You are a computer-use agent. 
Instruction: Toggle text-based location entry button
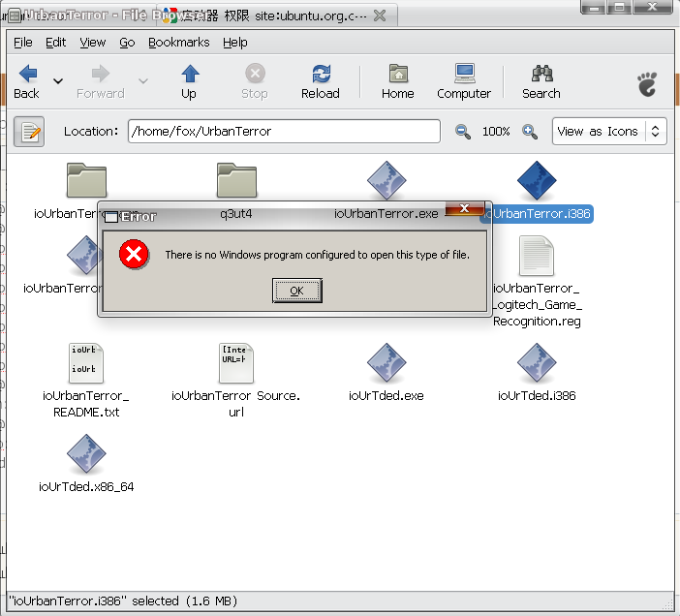pyautogui.click(x=29, y=132)
